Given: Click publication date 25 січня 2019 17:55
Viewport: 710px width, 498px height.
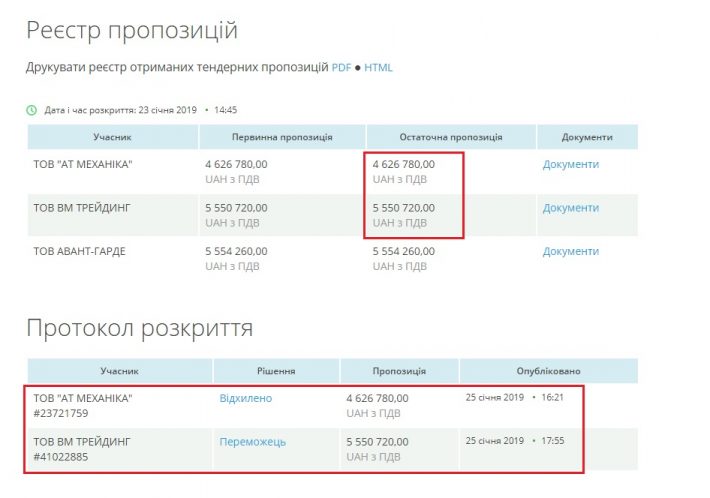Looking at the screenshot, I should 515,441.
